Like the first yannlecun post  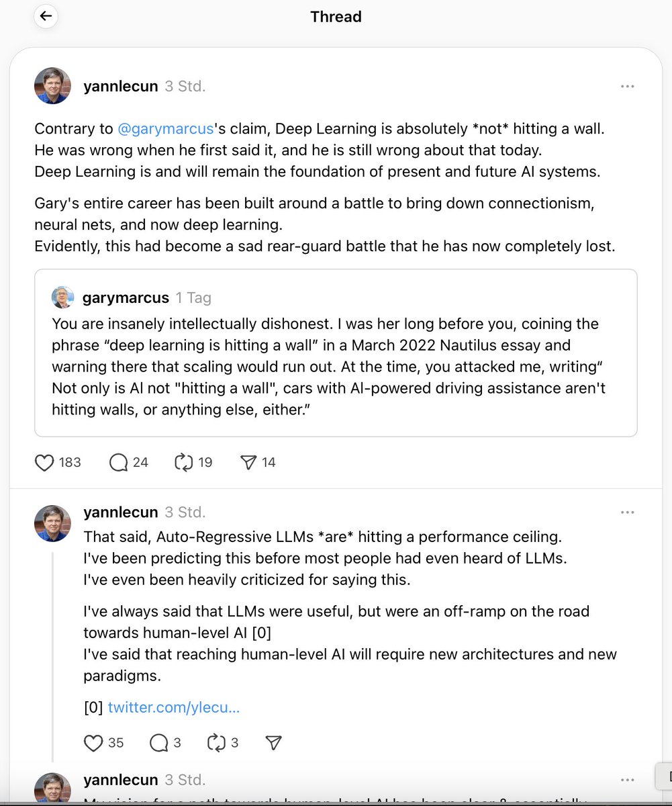pos(44,462)
